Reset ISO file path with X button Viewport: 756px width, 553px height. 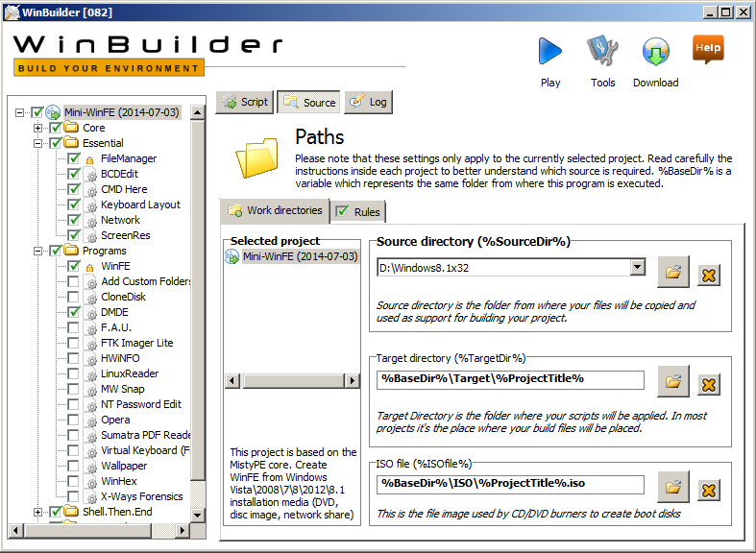(709, 491)
